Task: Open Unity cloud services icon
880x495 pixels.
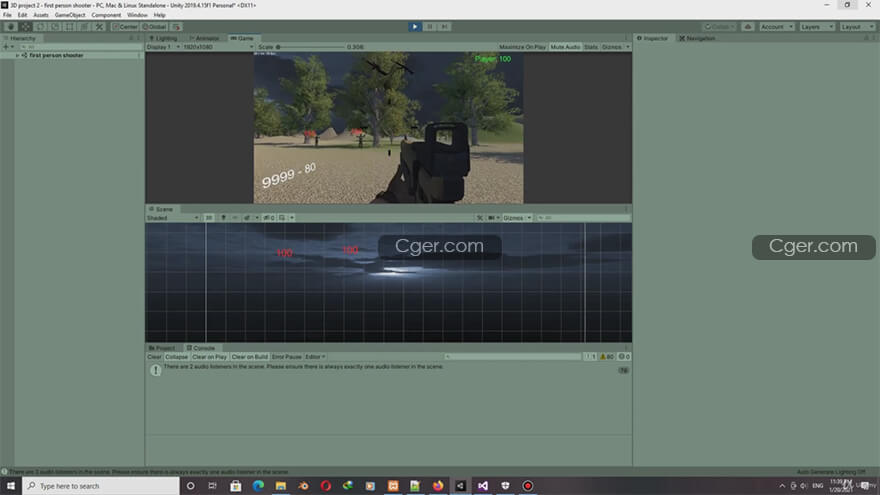Action: tap(748, 26)
